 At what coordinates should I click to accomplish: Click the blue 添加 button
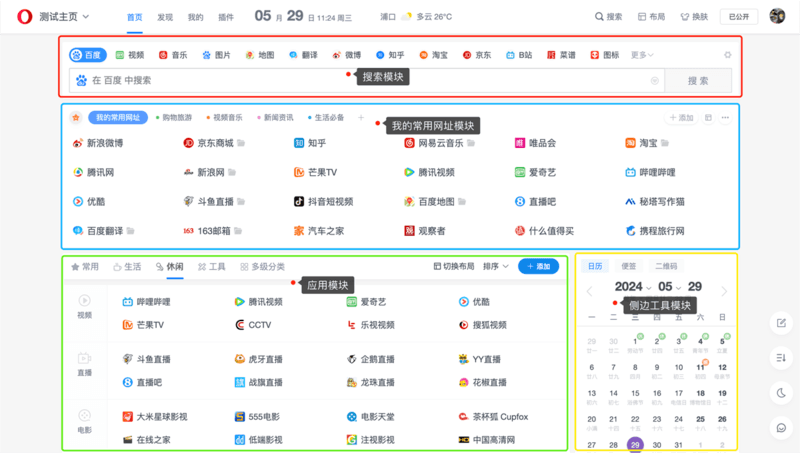pyautogui.click(x=538, y=266)
